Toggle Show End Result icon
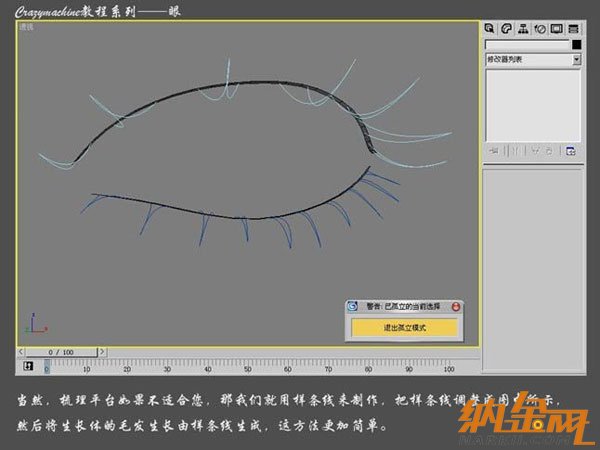 click(x=515, y=151)
